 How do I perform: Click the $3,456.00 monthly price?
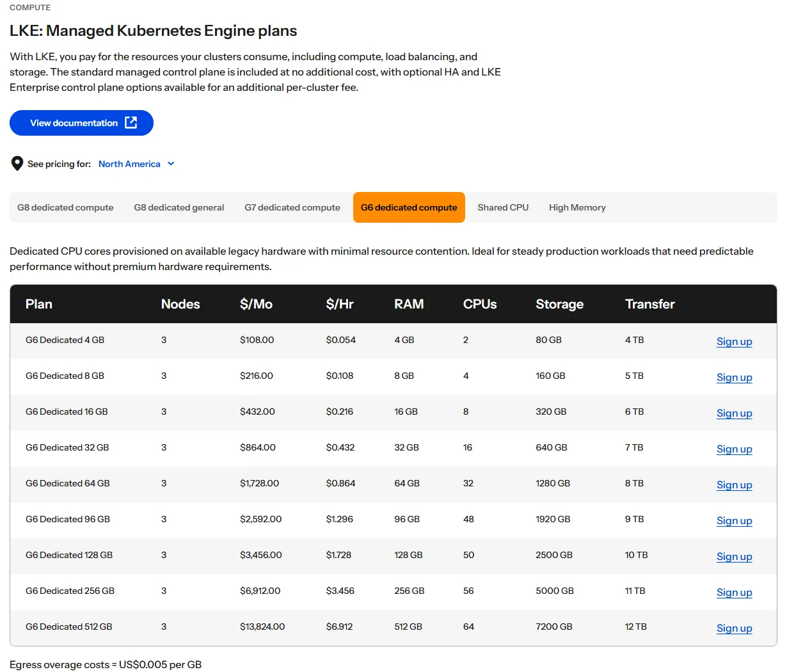(x=260, y=555)
